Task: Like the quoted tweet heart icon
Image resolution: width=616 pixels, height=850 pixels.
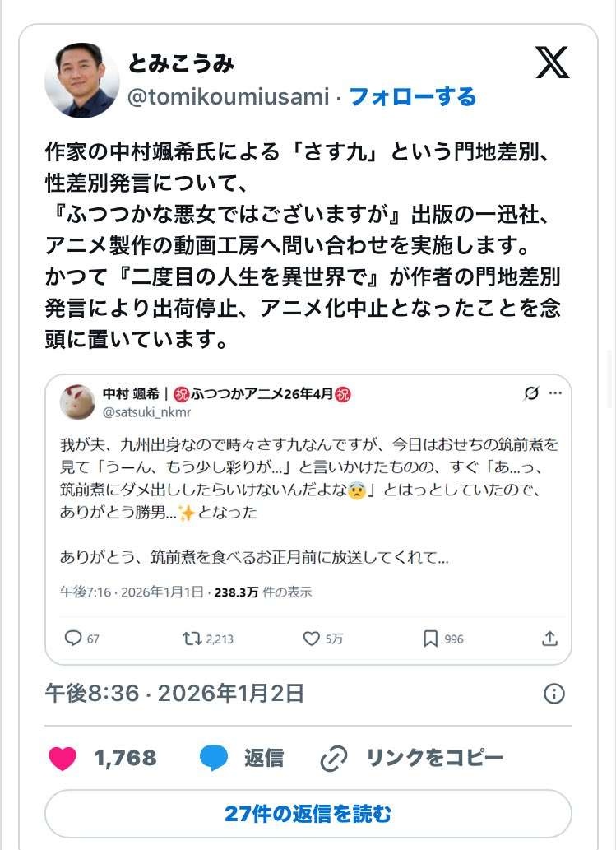Action: click(x=311, y=639)
